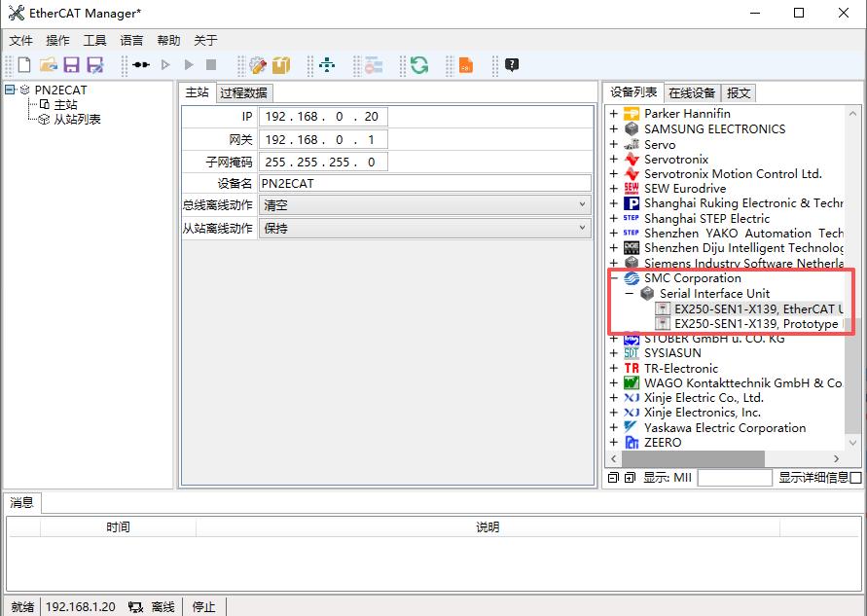The height and width of the screenshot is (616, 867).
Task: Click the EtherCAT Manager app icon
Action: (x=16, y=13)
